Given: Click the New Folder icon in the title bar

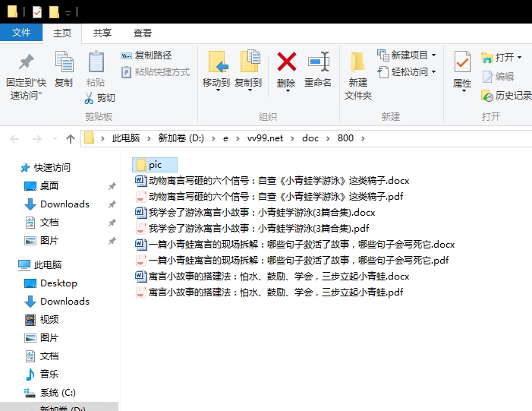Looking at the screenshot, I should coord(54,12).
